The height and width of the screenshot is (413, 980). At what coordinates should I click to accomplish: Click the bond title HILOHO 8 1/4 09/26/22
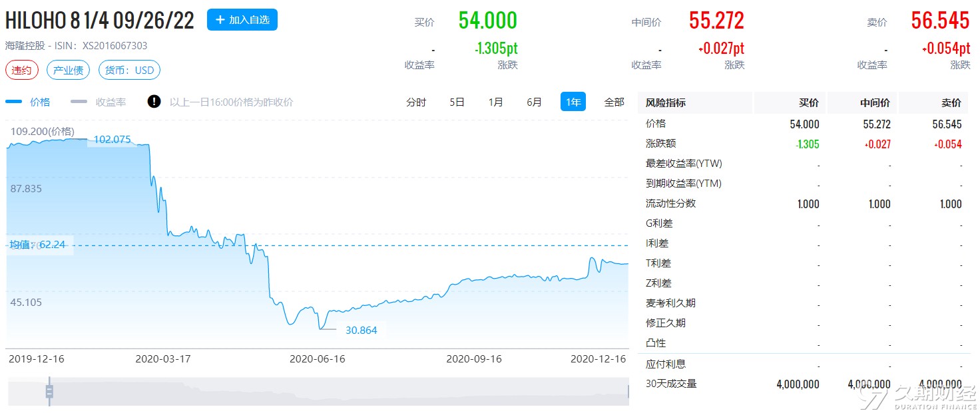tap(100, 21)
